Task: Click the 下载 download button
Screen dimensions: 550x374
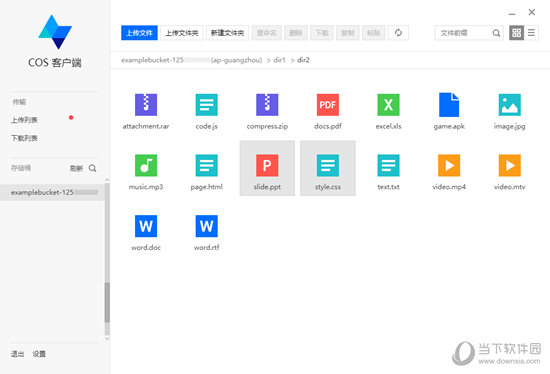Action: [322, 33]
